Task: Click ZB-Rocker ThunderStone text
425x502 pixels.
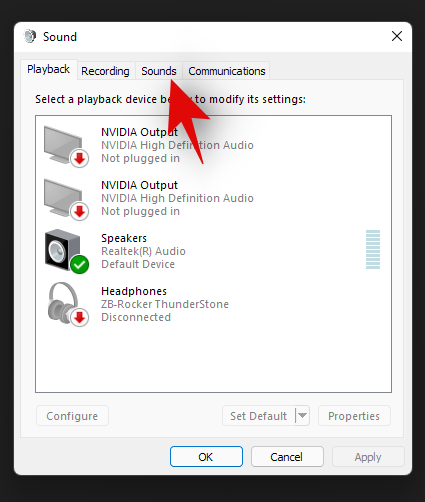Action: point(165,304)
